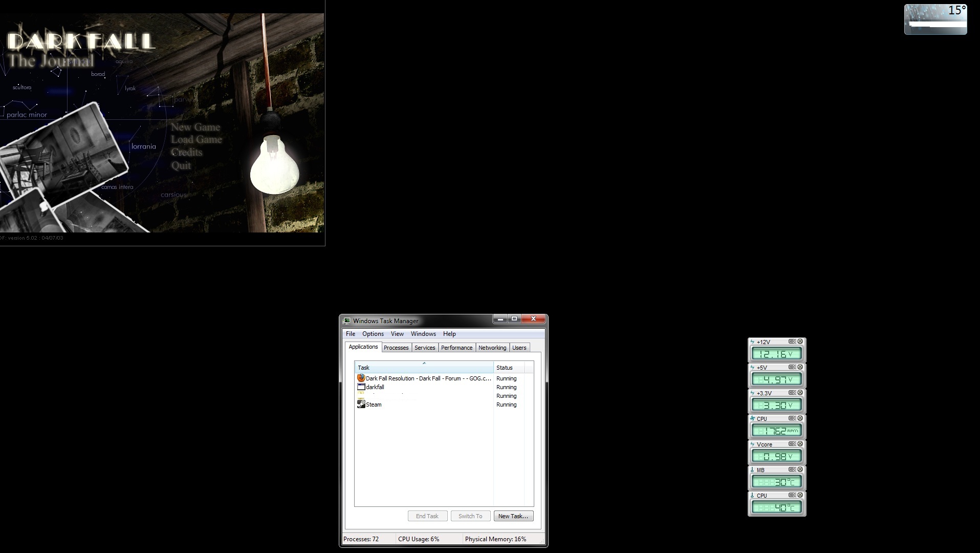Open settings of the CPU fan RPM gadget
This screenshot has height=553, width=980.
(792, 418)
